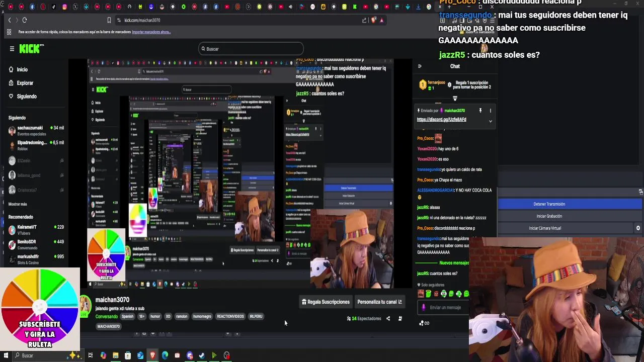Screen dimensions: 644x362
Task: Select the 18+ tag
Action: coord(142,316)
